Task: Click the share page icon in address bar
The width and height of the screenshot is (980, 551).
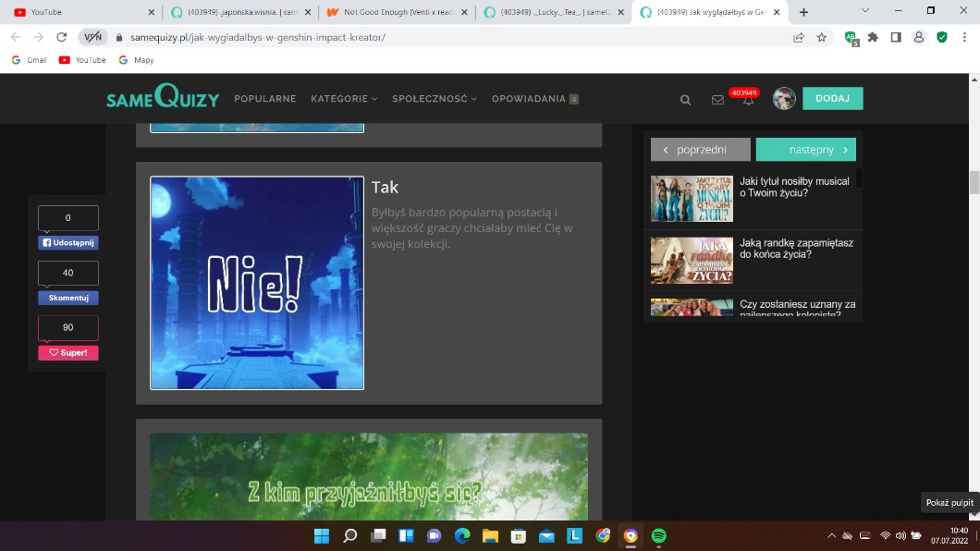Action: (x=799, y=37)
